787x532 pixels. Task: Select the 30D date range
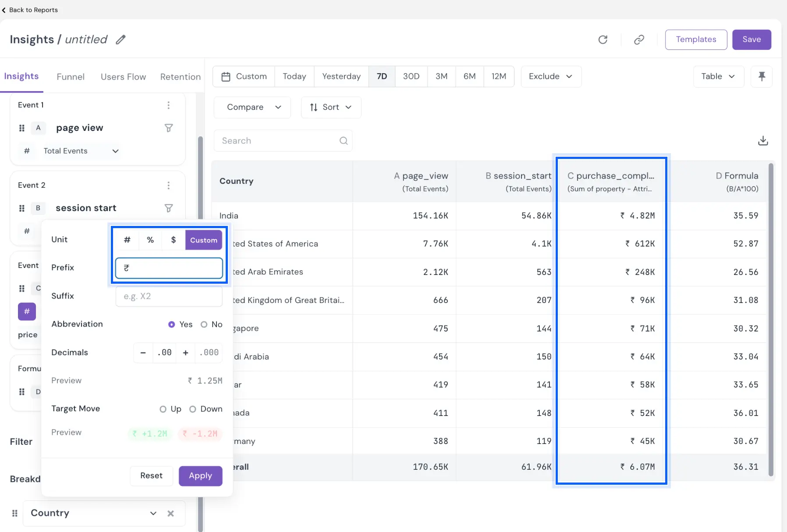pyautogui.click(x=411, y=77)
